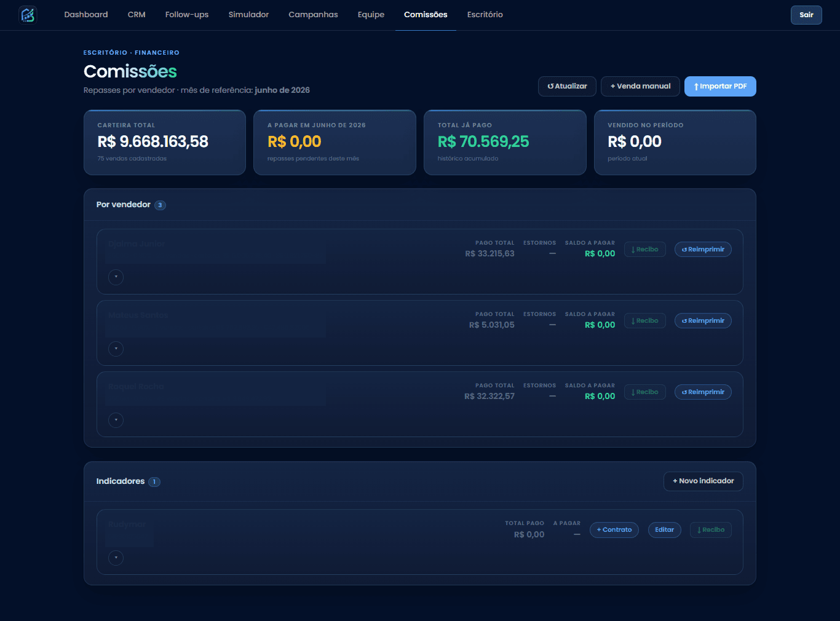
Task: Log out using the Sair button
Action: tap(806, 15)
